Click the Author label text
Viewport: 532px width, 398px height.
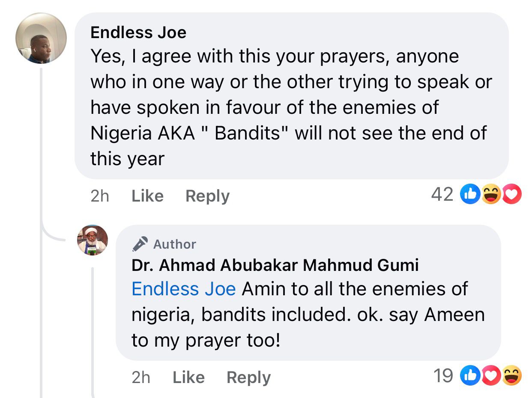174,244
